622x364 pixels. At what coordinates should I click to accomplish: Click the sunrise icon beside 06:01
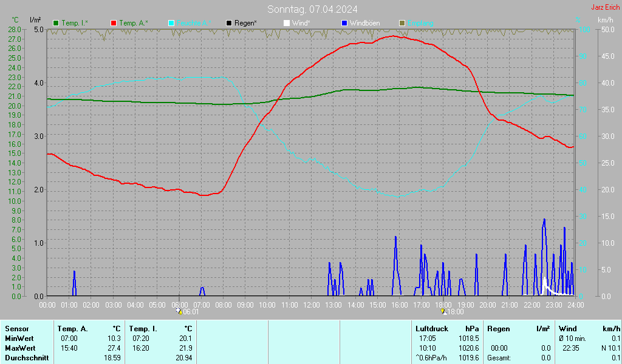pos(179,311)
